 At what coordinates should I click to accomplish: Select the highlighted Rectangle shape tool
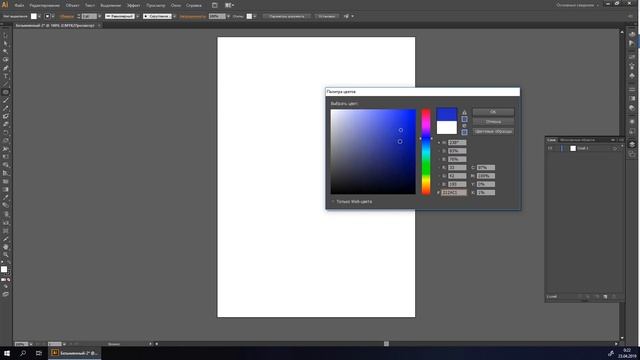5,92
